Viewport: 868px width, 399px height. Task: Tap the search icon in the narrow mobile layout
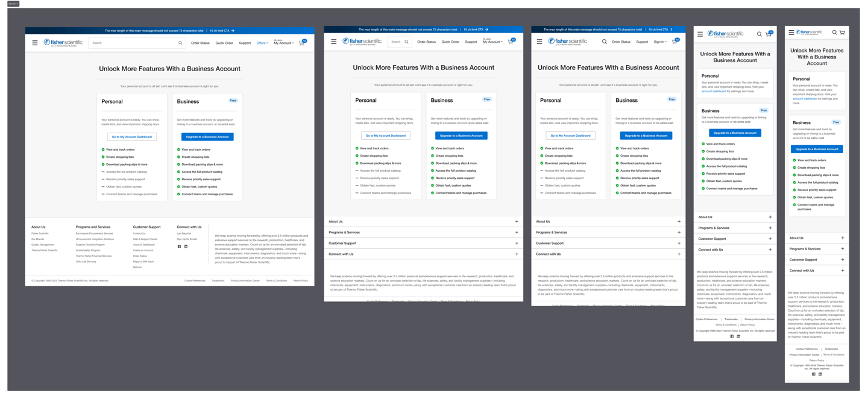(x=759, y=34)
